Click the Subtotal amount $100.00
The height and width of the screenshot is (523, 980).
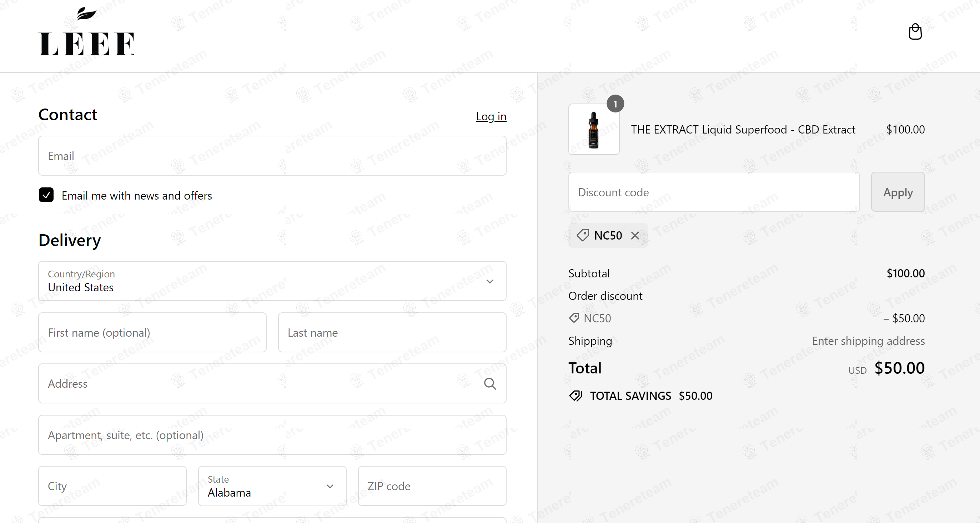coord(905,273)
